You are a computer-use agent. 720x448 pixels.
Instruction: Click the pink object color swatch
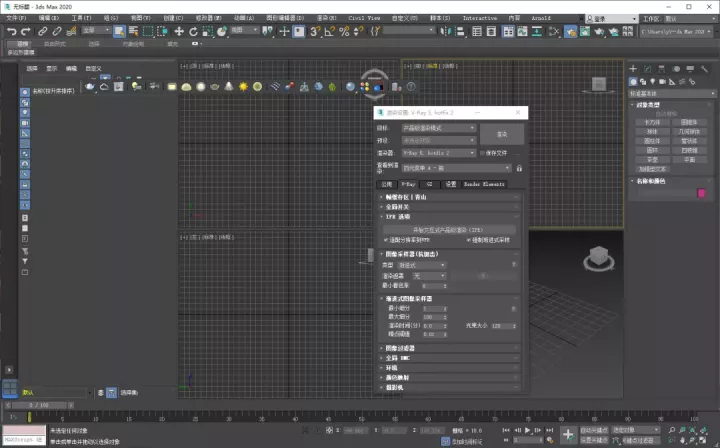pos(701,193)
